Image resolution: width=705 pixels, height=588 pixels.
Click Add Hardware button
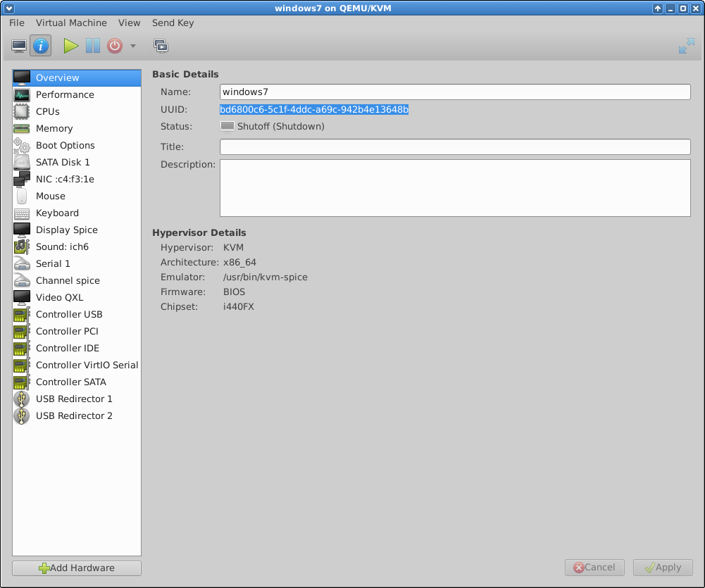[77, 568]
